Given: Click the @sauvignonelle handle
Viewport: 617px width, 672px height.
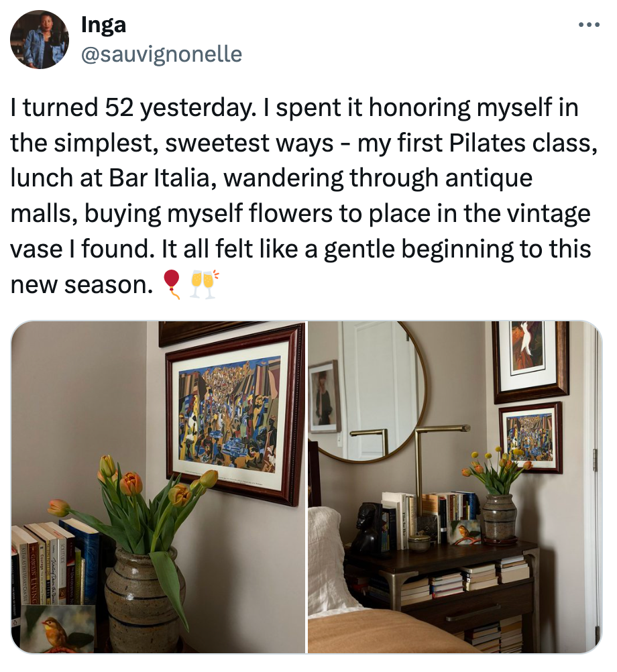Looking at the screenshot, I should click(x=161, y=54).
